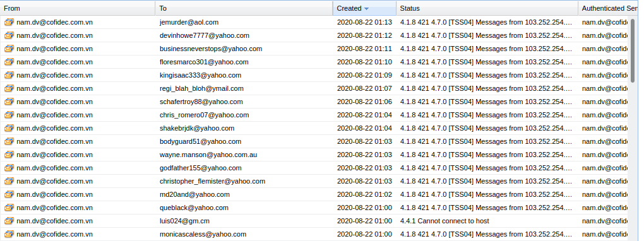Click created time 2020-08-22 01:06

tap(365, 102)
